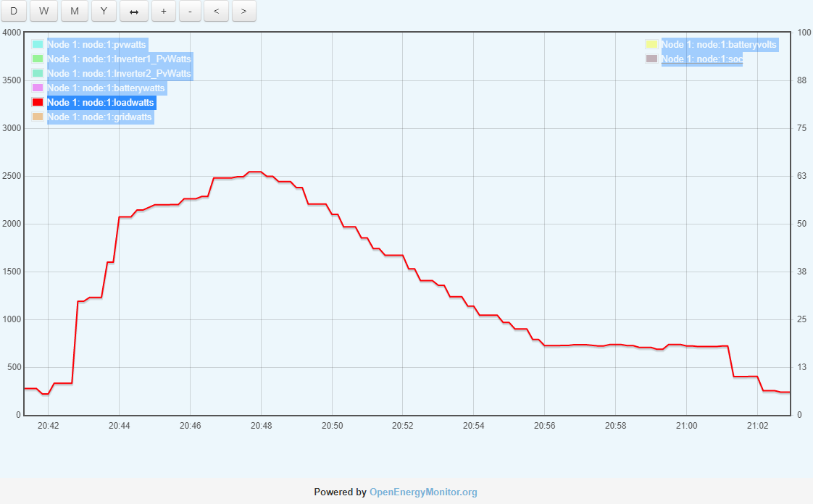
Task: Zoom in with the plus button
Action: (164, 11)
